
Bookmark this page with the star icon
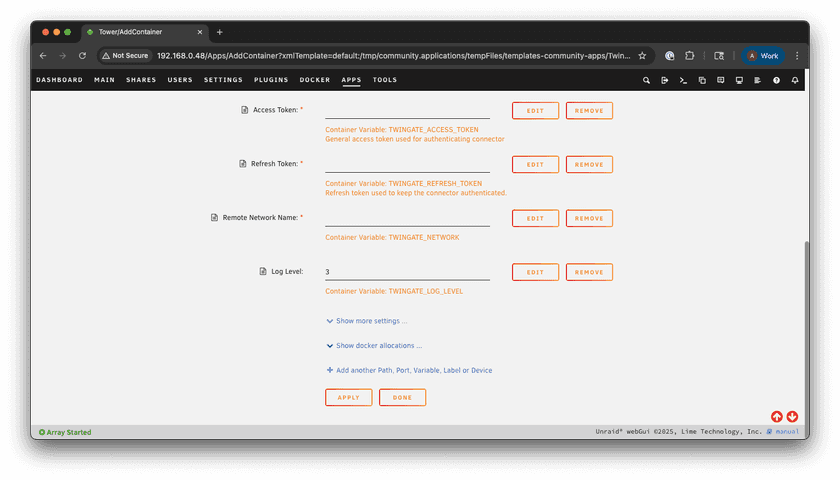point(642,56)
